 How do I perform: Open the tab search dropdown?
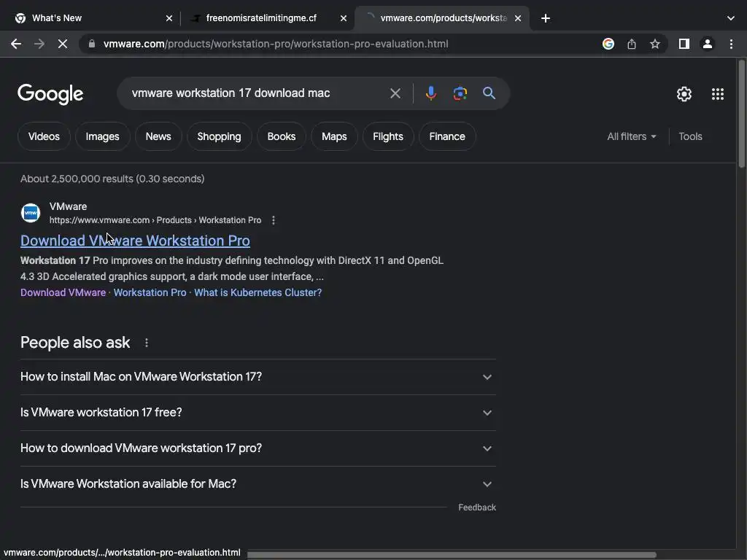(x=730, y=18)
